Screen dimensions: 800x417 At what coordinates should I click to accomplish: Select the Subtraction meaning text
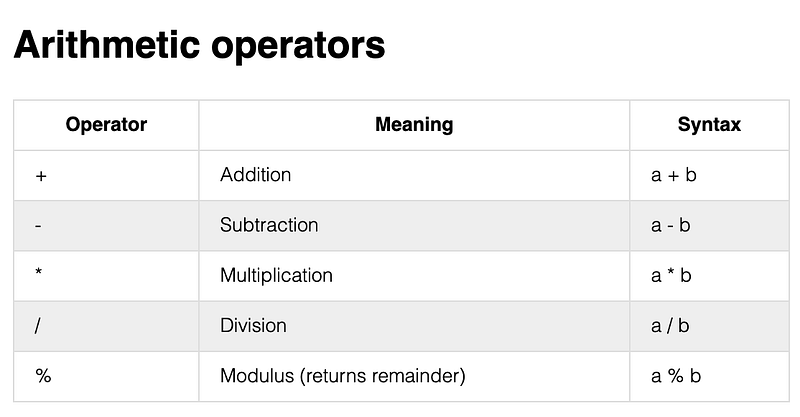click(269, 225)
